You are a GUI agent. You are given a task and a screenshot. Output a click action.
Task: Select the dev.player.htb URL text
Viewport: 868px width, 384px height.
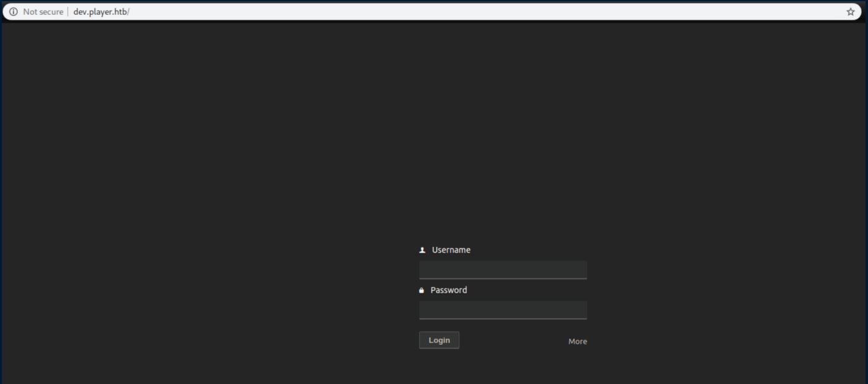pos(99,12)
